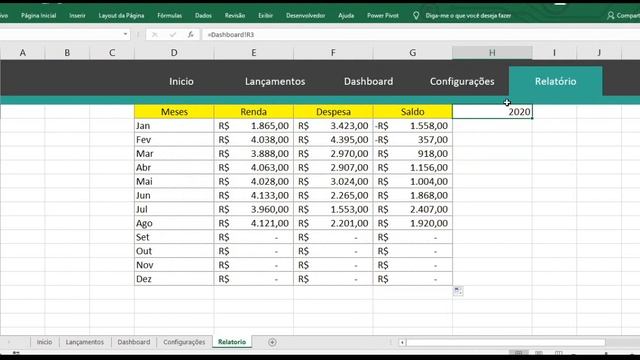The width and height of the screenshot is (640, 360).
Task: Switch to Dashboard sheet tab
Action: pos(133,342)
